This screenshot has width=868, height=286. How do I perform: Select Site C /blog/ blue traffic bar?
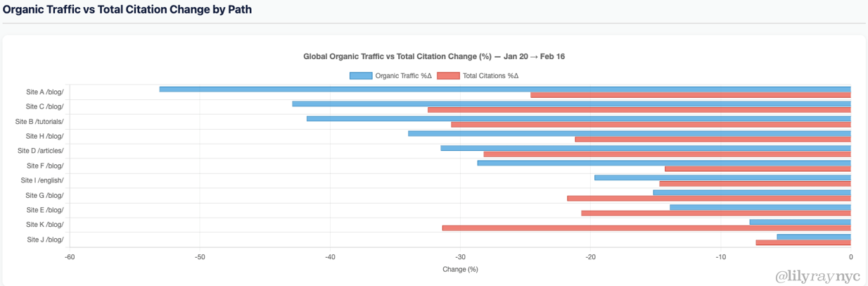(x=571, y=104)
